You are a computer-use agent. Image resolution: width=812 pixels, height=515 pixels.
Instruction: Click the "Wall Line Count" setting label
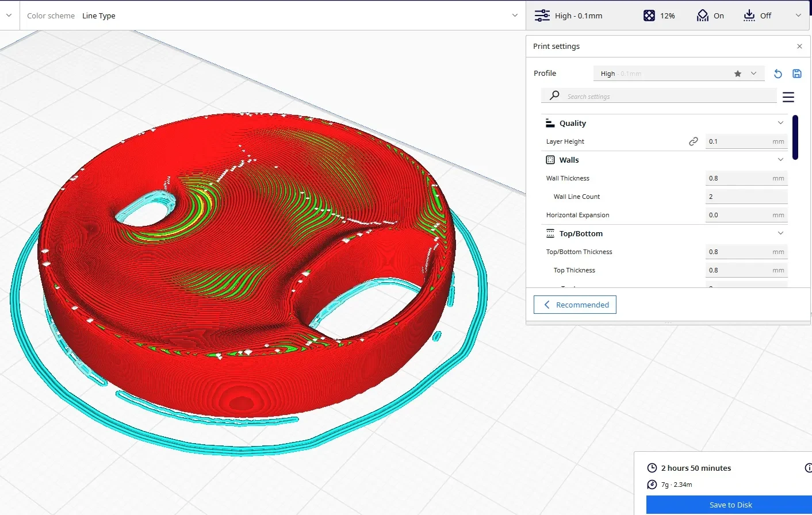(577, 197)
